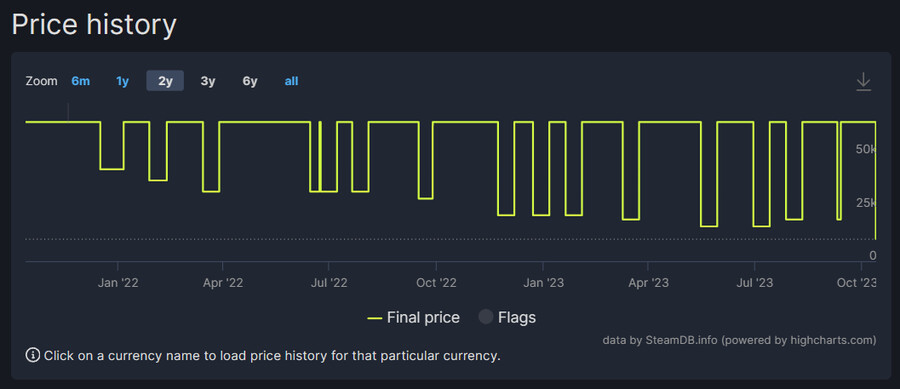The image size is (900, 389).
Task: Set zoom range to 6m
Action: click(x=81, y=81)
